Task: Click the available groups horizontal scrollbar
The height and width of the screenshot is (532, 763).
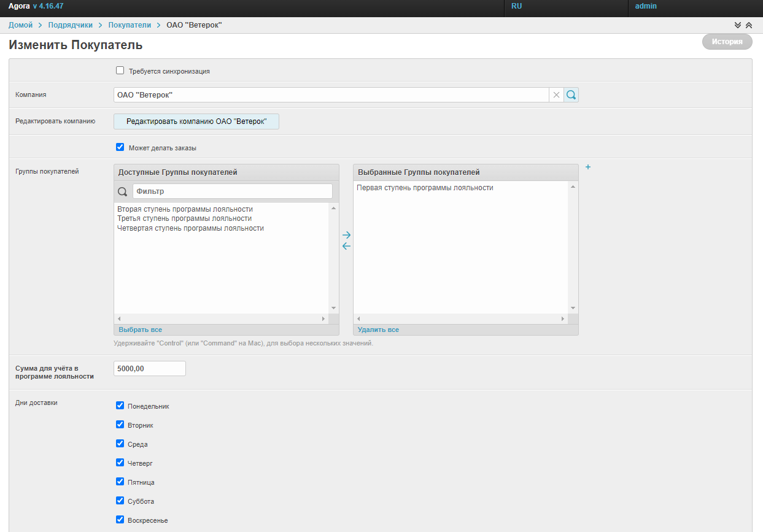Action: point(221,319)
